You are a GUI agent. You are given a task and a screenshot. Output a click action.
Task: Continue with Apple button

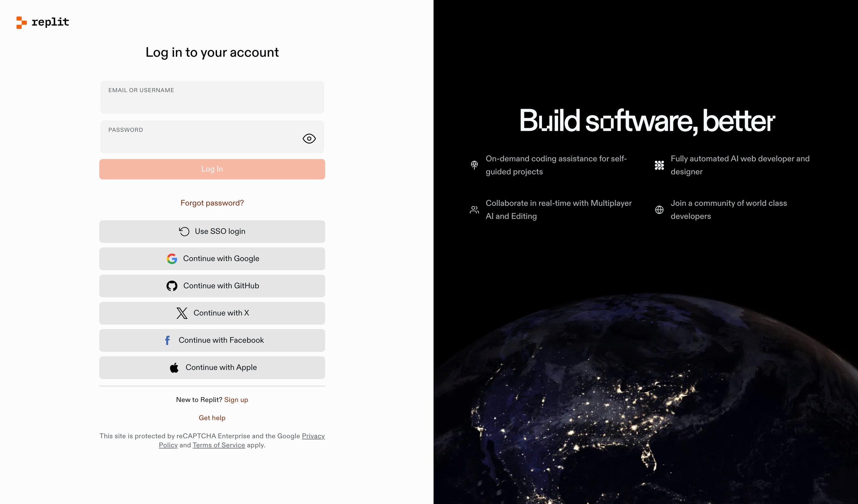point(212,368)
